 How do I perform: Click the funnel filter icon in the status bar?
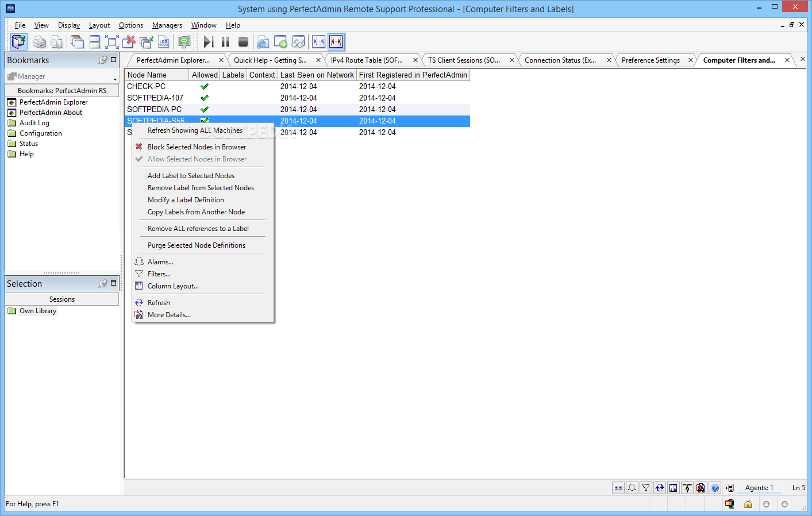point(646,488)
